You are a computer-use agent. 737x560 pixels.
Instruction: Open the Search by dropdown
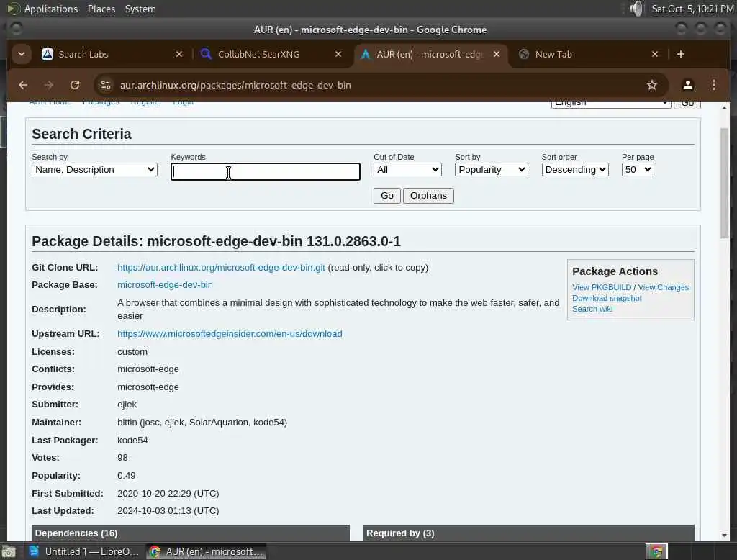[94, 170]
